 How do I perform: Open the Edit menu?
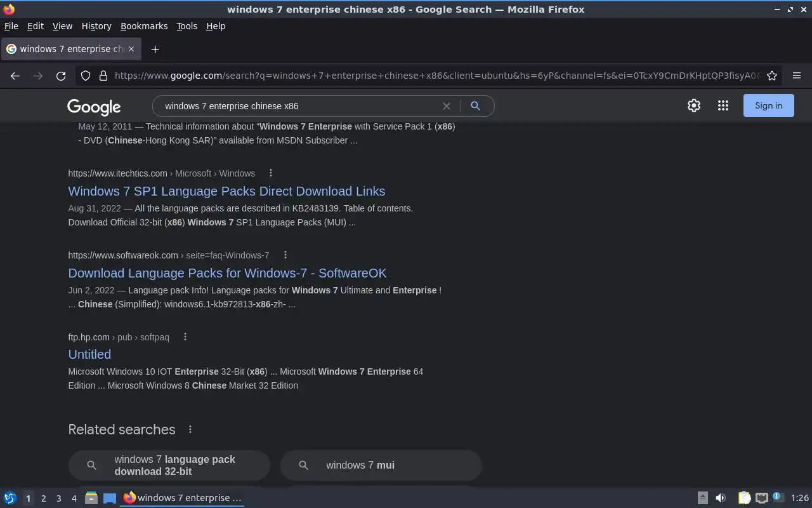click(x=36, y=26)
